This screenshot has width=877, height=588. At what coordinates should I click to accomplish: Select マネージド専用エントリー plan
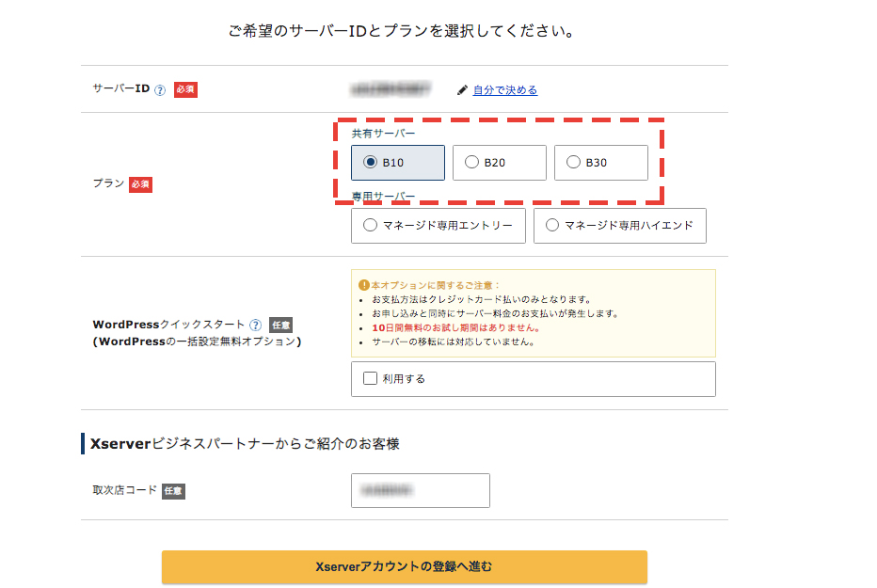point(371,226)
